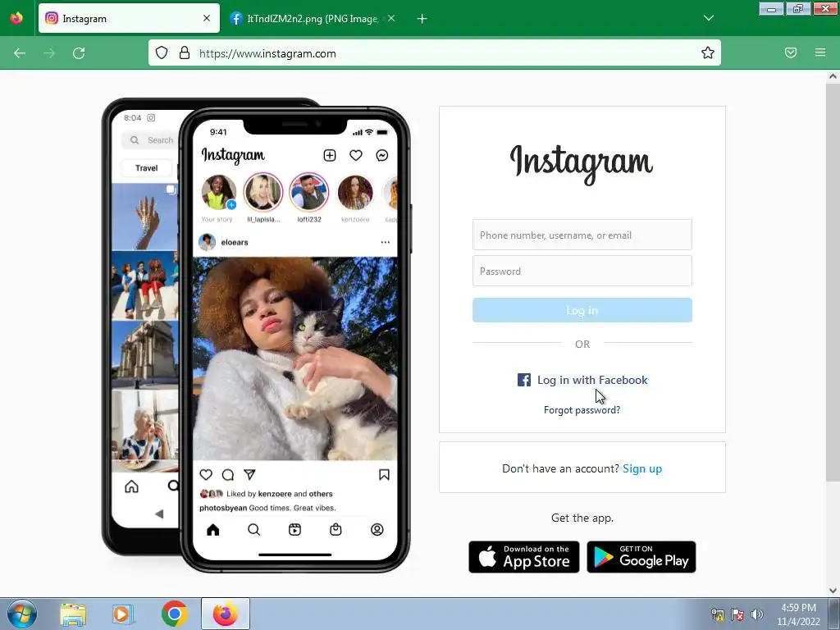The image size is (840, 630).
Task: Open the Forgot password? link
Action: [582, 410]
